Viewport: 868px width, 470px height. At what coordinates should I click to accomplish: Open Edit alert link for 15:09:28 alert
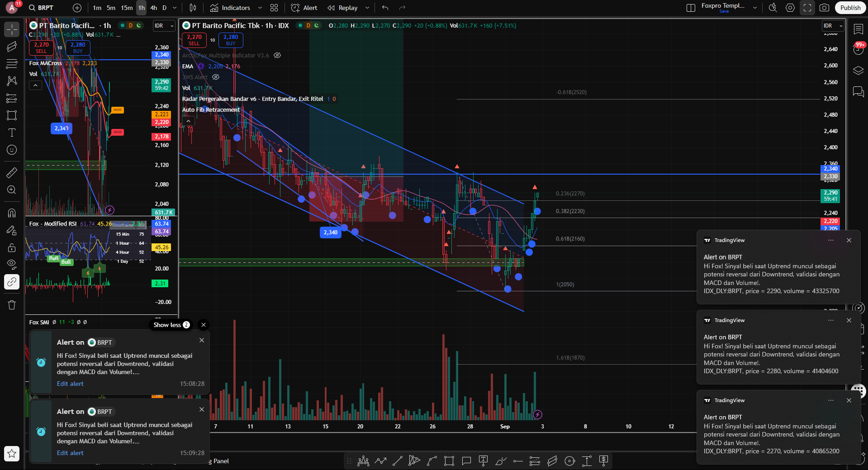pos(70,453)
